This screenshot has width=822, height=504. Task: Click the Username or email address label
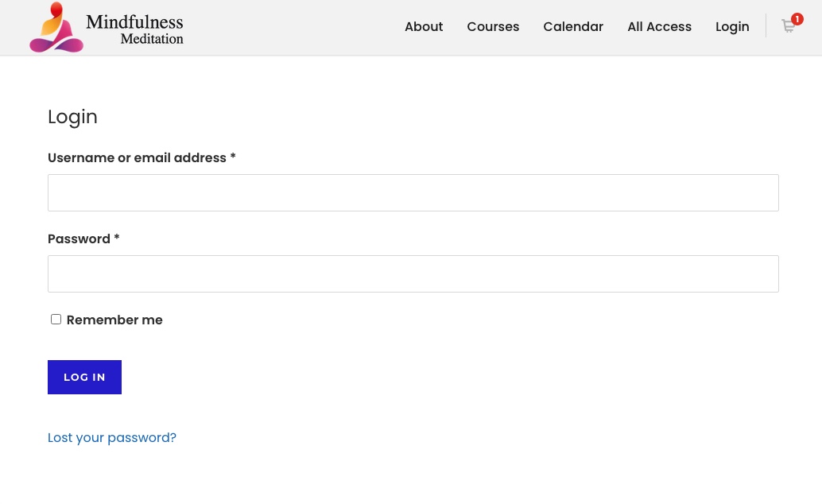pos(142,158)
